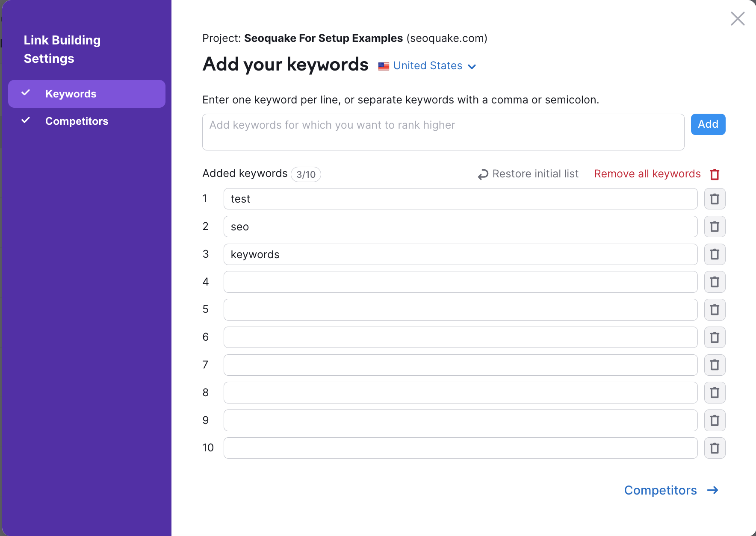Image resolution: width=756 pixels, height=536 pixels.
Task: Click the "test" keyword text field
Action: tap(460, 199)
